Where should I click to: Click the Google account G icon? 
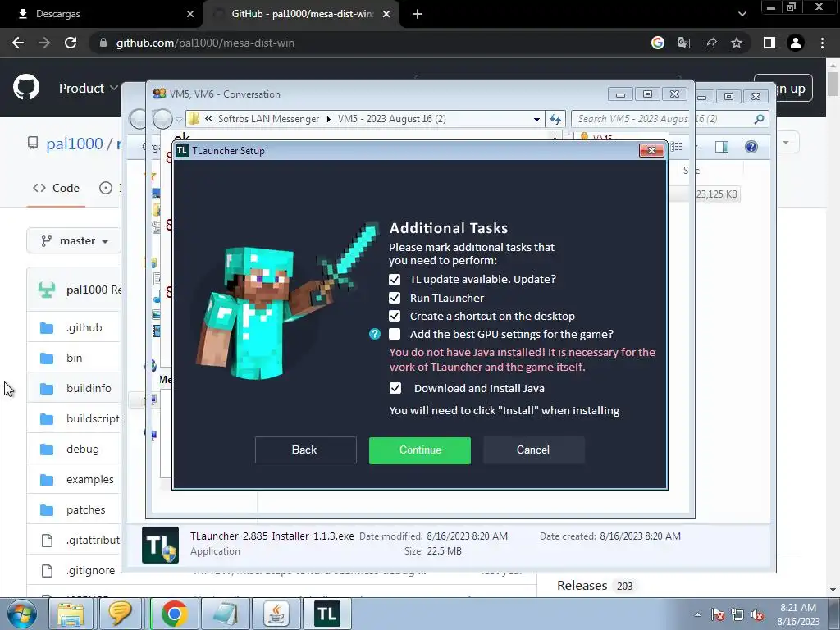tap(658, 43)
